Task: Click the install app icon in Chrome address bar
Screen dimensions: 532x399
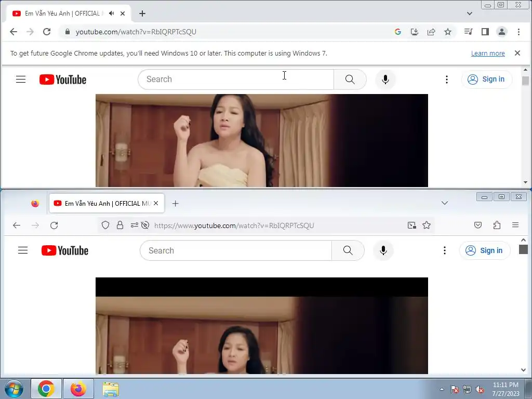Action: coord(415,32)
